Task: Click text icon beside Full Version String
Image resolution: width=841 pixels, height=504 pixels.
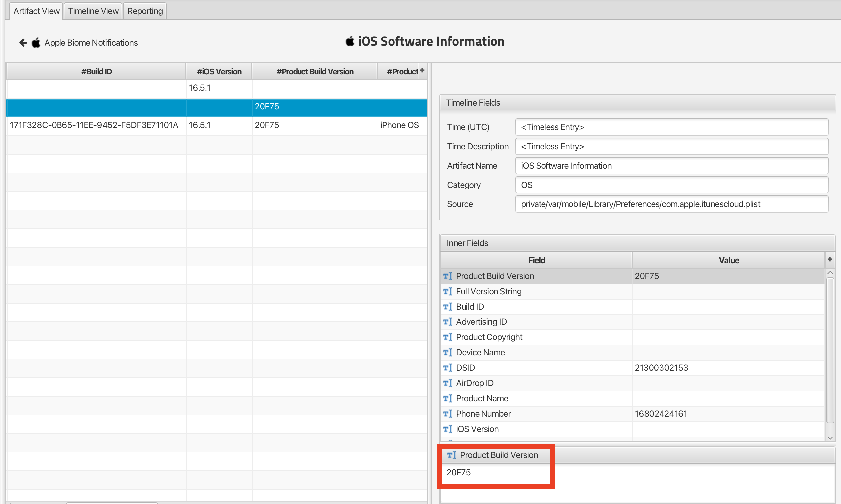Action: click(x=447, y=292)
